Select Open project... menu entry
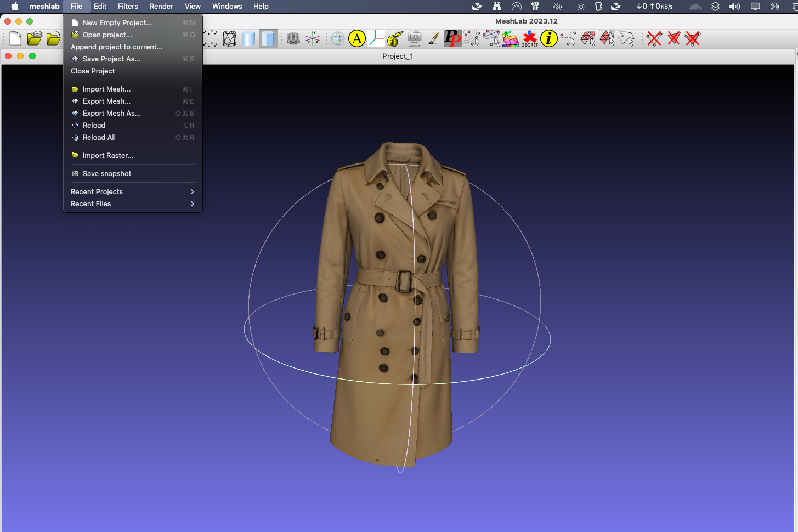Image resolution: width=798 pixels, height=532 pixels. tap(133, 35)
